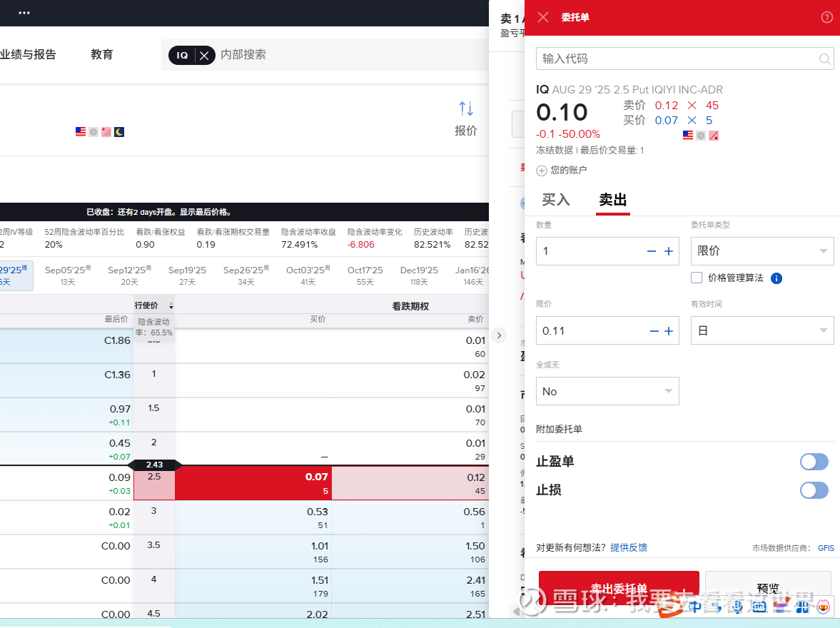Screen dimensions: 840x628
Task: Open the 有效时间 日 dropdown
Action: coord(762,330)
